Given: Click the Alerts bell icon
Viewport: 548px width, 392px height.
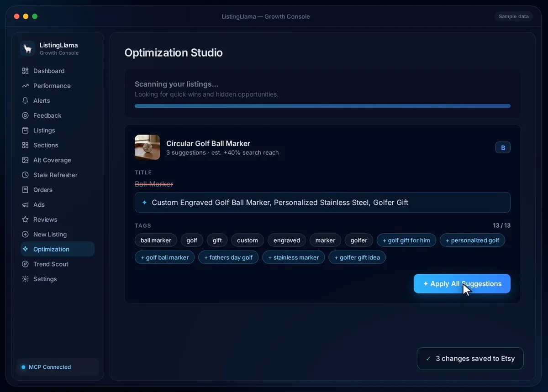Looking at the screenshot, I should coord(25,100).
